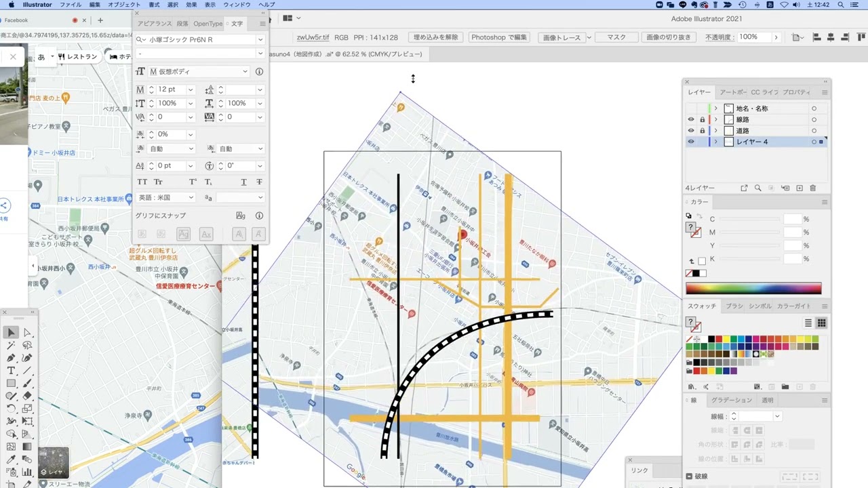Open the 効果 menu
Screen dimensions: 868x488
click(191, 5)
